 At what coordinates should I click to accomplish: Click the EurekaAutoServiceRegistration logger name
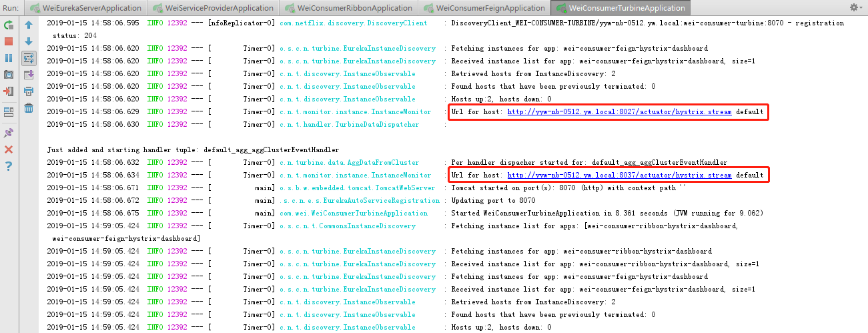pyautogui.click(x=360, y=201)
